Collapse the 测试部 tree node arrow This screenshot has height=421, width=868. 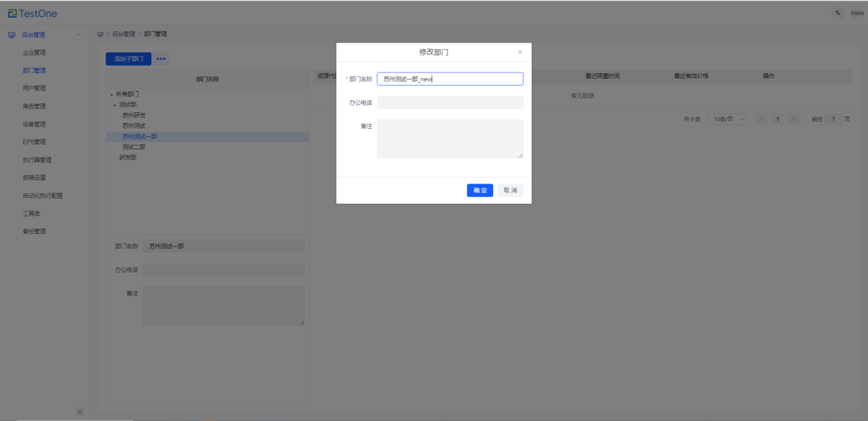tap(115, 105)
